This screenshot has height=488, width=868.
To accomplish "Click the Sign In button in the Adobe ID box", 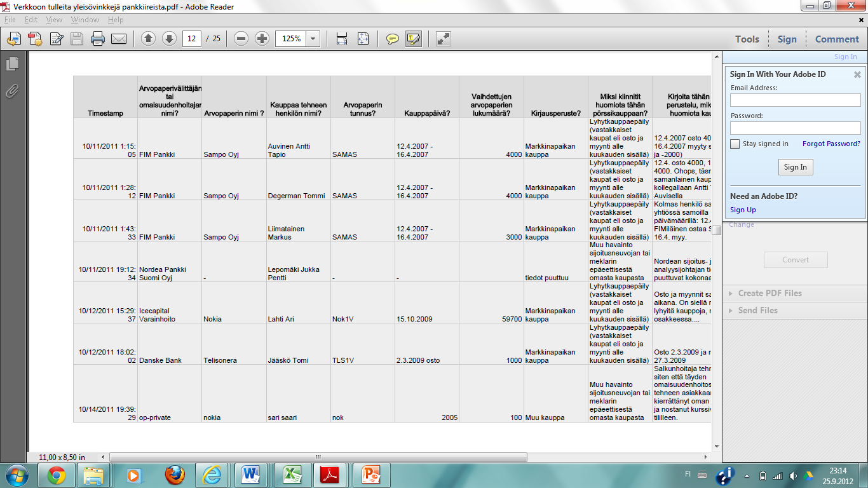I will coord(795,167).
